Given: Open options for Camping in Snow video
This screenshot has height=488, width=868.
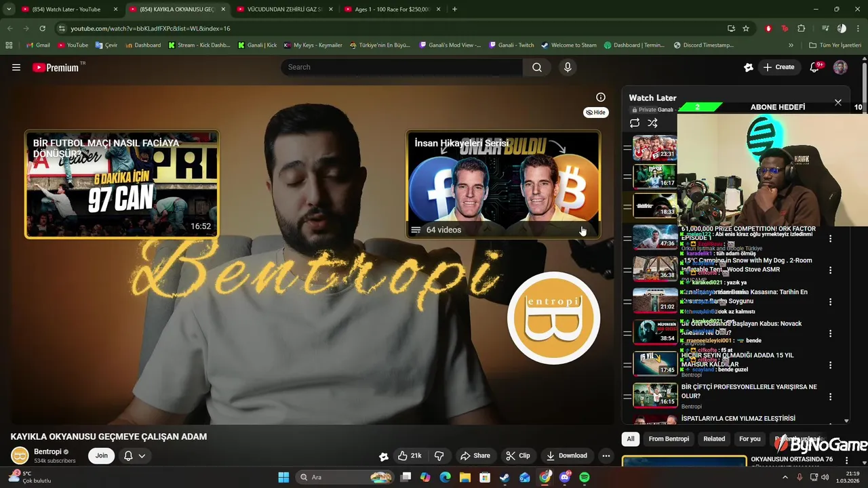Looking at the screenshot, I should point(830,270).
